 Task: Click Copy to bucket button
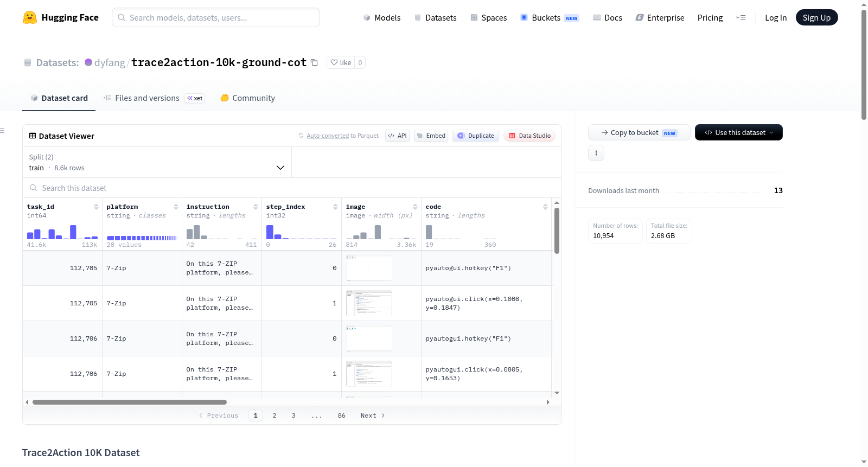pyautogui.click(x=639, y=132)
